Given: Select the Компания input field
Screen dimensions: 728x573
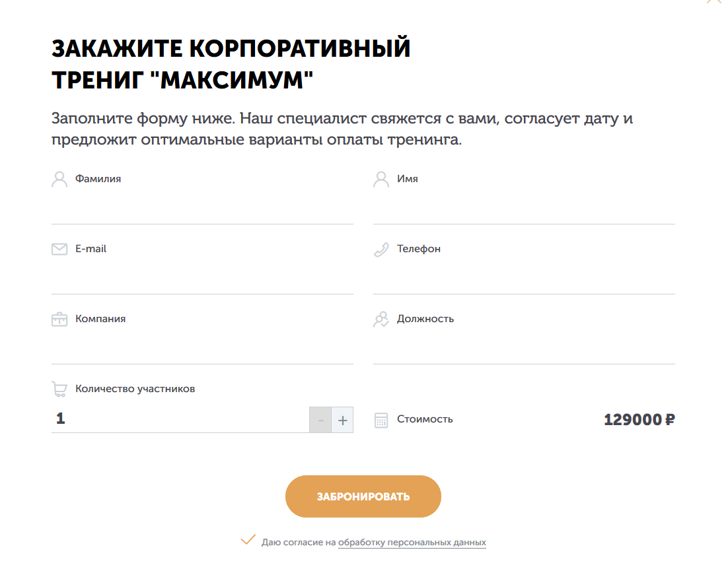Looking at the screenshot, I should point(202,348).
